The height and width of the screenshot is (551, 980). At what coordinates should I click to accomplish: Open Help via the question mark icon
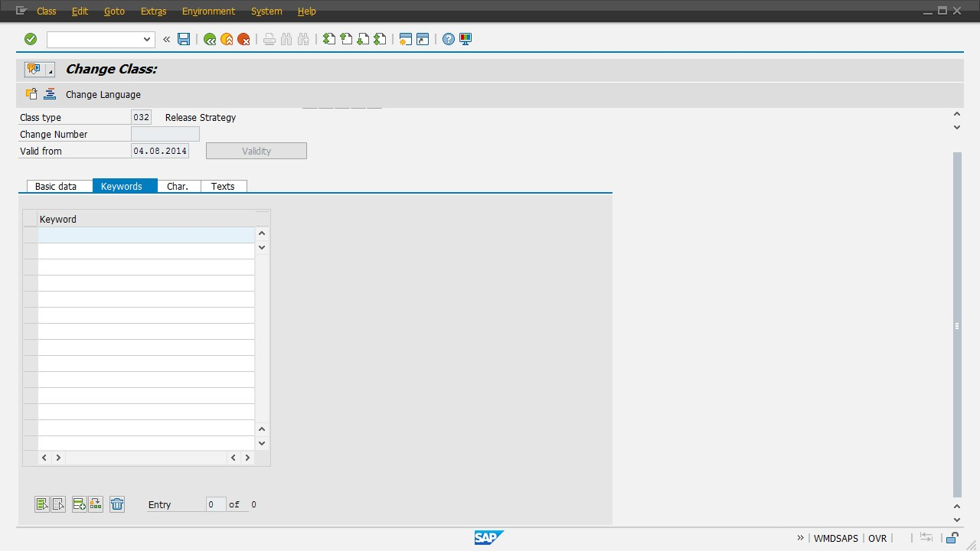[x=449, y=39]
